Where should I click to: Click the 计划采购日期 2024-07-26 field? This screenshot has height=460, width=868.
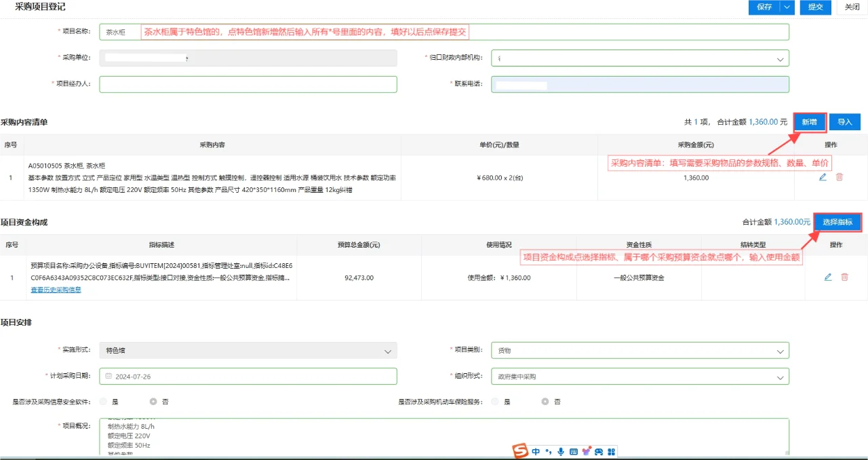(x=248, y=377)
